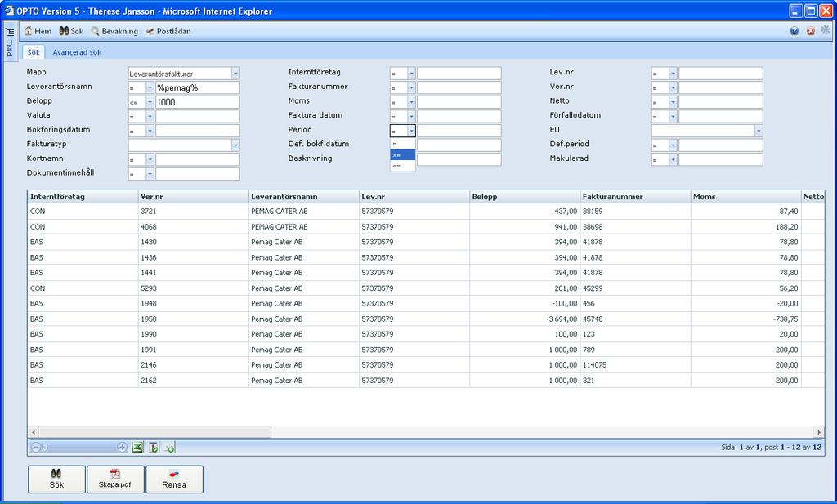The height and width of the screenshot is (504, 837).
Task: Open Bevakning in the top toolbar
Action: tap(114, 31)
